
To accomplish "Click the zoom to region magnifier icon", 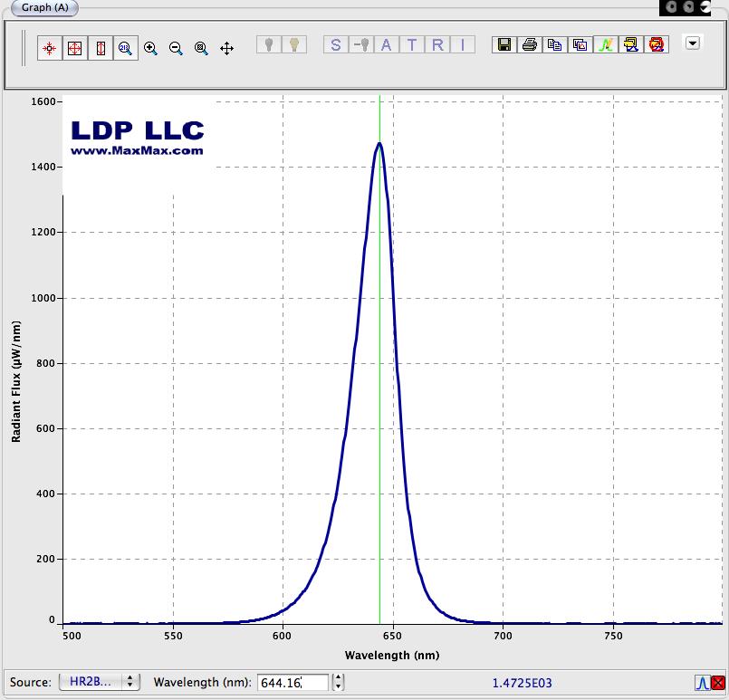I will tap(201, 48).
